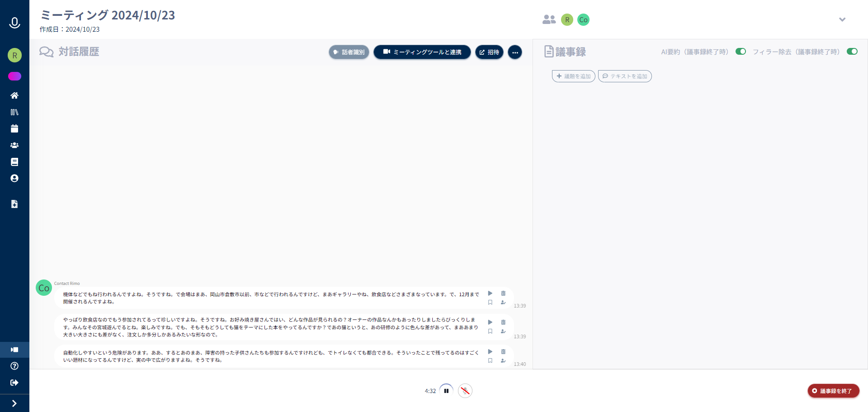Click the 話者識別 button
The width and height of the screenshot is (868, 412).
[349, 52]
